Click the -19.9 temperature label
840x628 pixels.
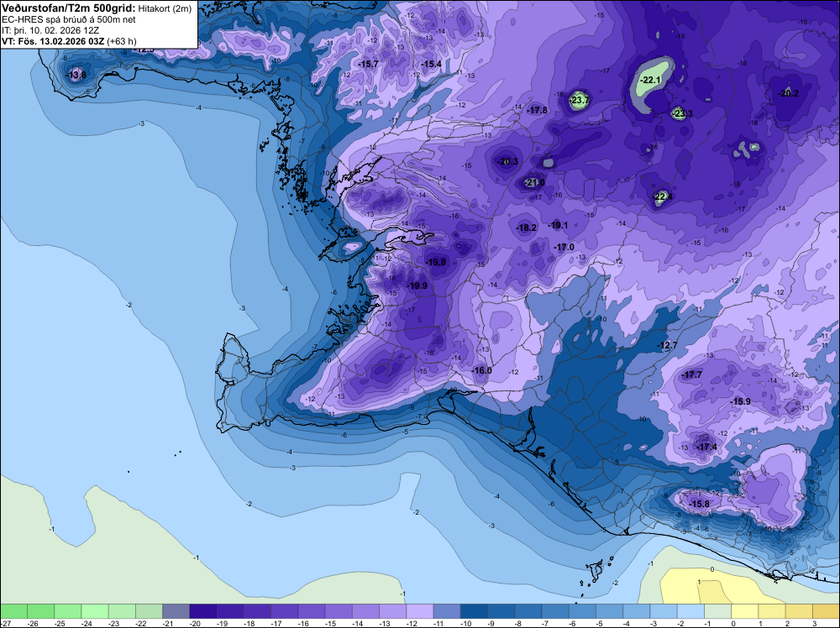pos(417,286)
